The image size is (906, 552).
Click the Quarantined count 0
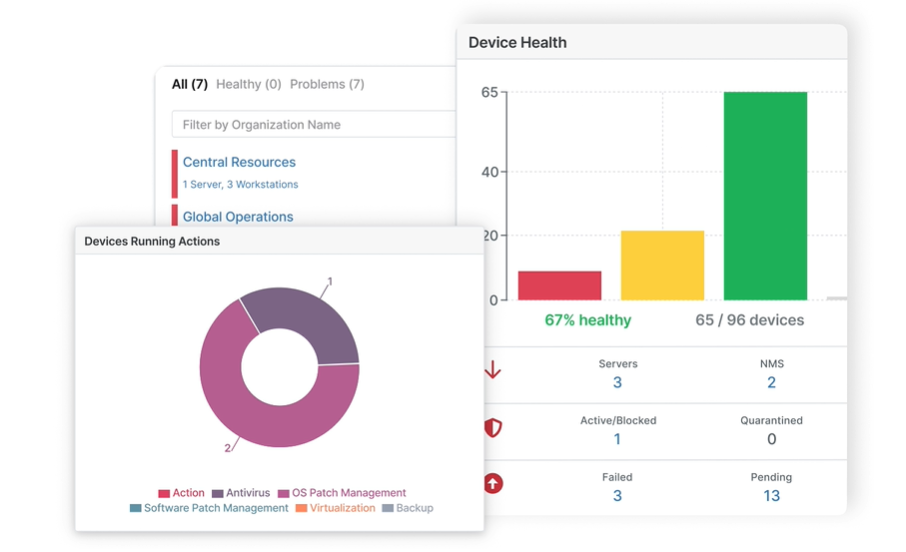point(771,439)
